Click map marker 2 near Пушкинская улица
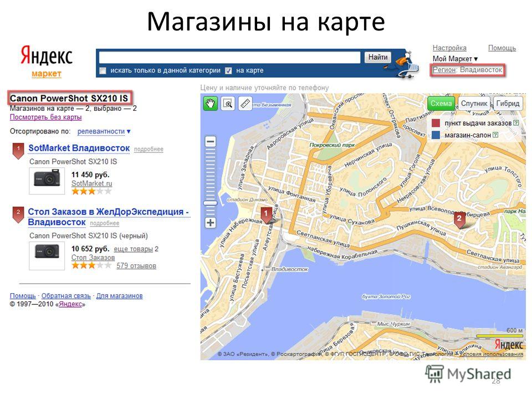The width and height of the screenshot is (532, 399). click(x=459, y=220)
